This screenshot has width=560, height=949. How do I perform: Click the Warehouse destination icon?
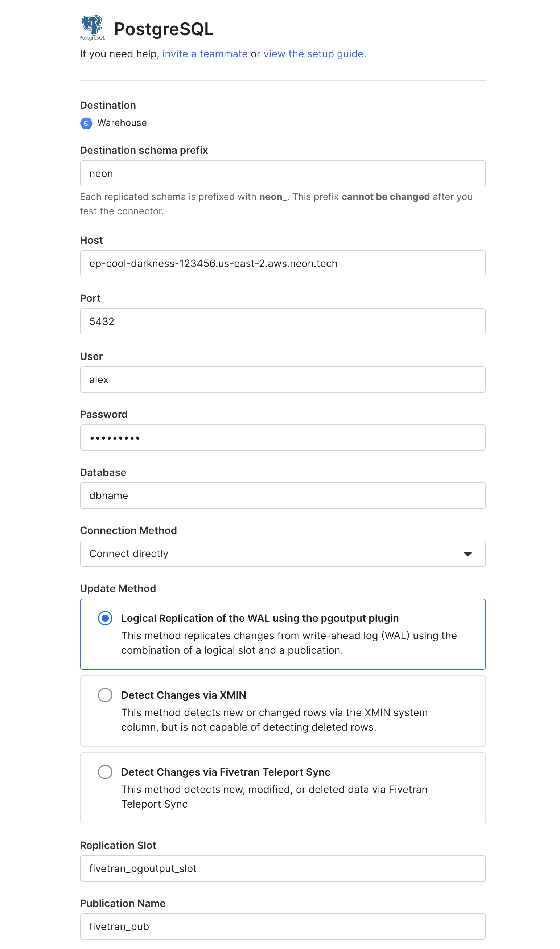tap(86, 123)
